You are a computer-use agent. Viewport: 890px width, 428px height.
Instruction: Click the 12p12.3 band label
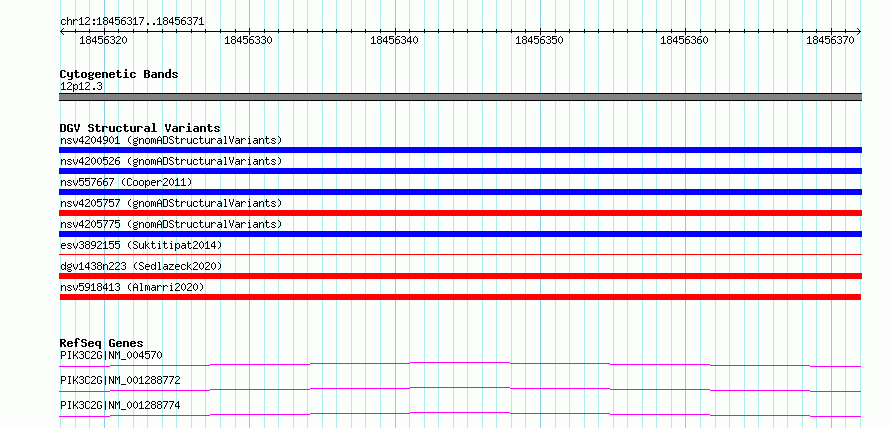(x=81, y=87)
